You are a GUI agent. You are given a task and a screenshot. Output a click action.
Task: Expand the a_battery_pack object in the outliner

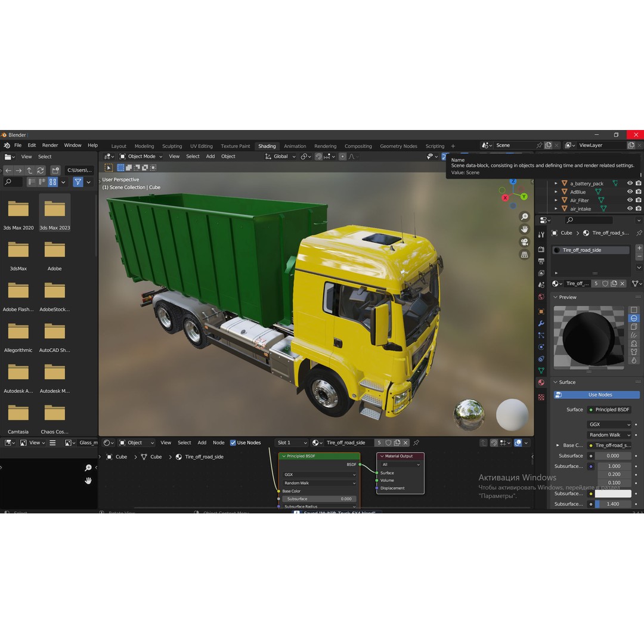pos(556,184)
